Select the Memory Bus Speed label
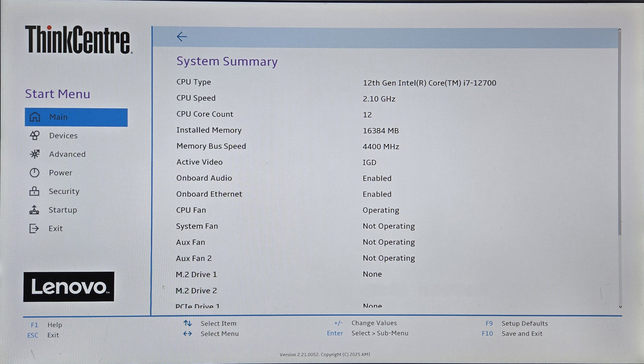Screen dimensions: 644x364 click(x=211, y=147)
